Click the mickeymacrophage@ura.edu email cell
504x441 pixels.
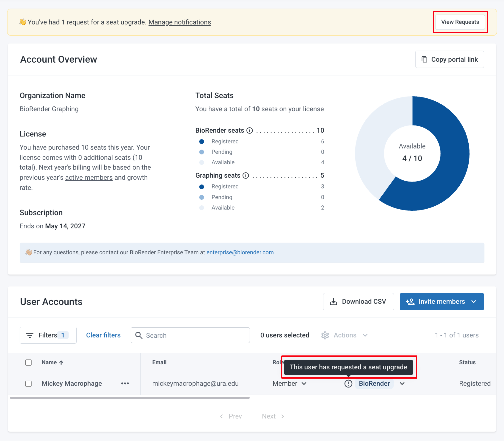click(x=195, y=383)
